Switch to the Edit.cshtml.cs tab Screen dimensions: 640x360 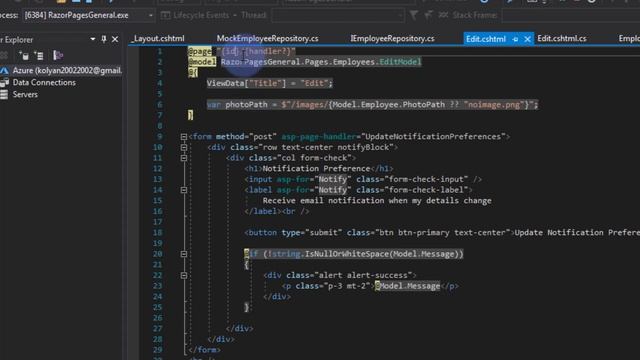tap(562, 38)
